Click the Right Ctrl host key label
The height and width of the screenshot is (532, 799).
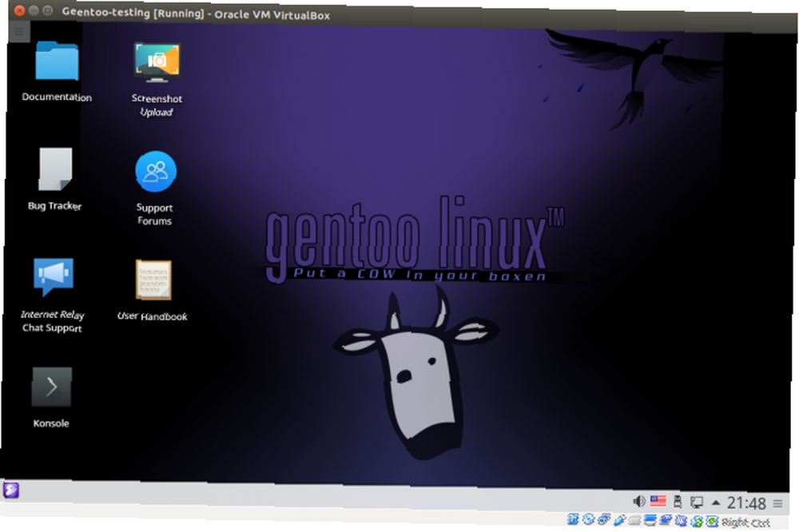[745, 523]
